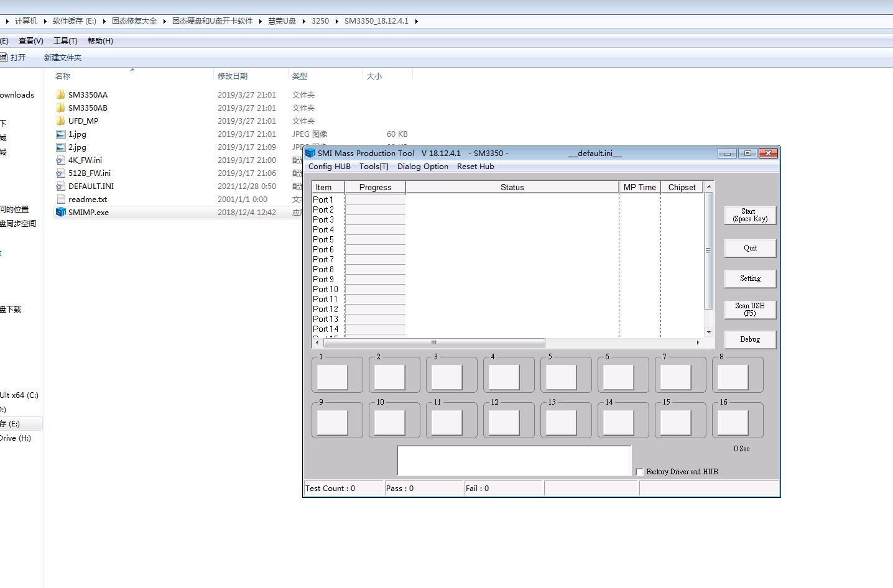Viewport: 893px width, 588px height.
Task: Enable the Factory Driver and HUB checkbox
Action: (x=639, y=472)
